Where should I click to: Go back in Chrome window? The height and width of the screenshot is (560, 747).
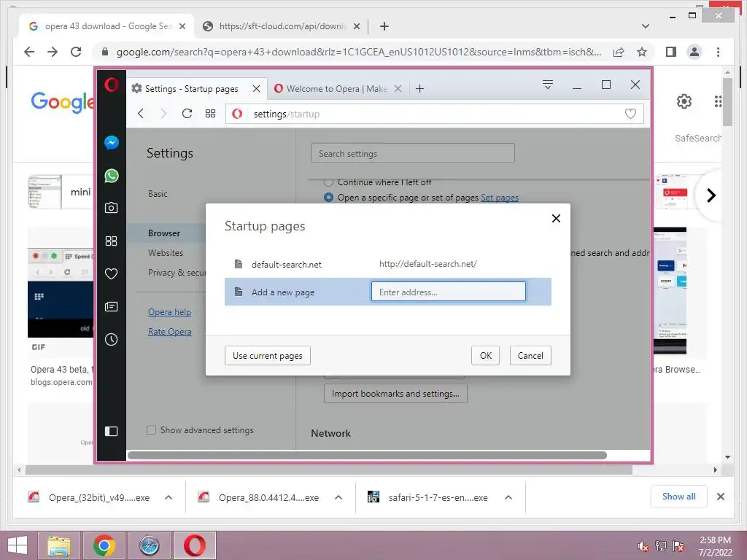[x=29, y=52]
